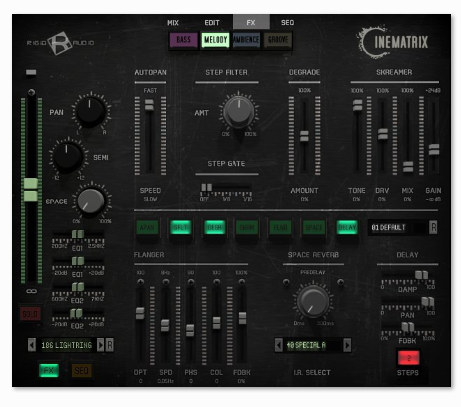Screen dimensions: 461x407
Task: Choose next impulse response after 40 SPECIAL A
Action: pyautogui.click(x=347, y=345)
